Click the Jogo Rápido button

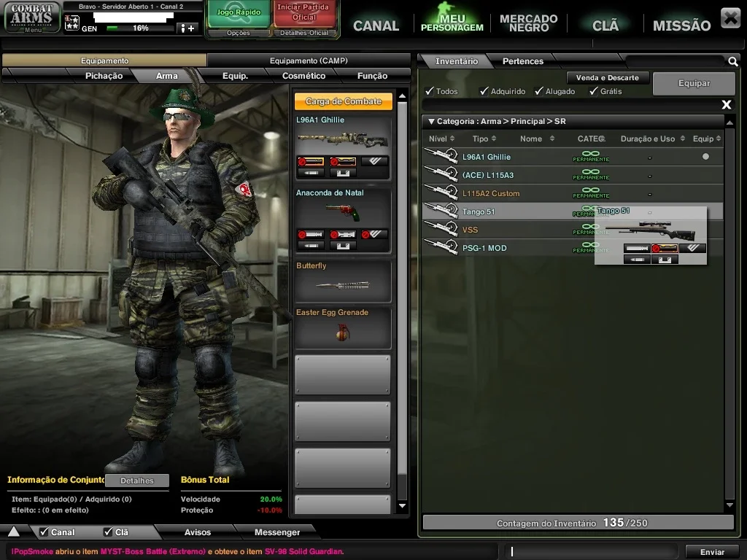pyautogui.click(x=239, y=14)
